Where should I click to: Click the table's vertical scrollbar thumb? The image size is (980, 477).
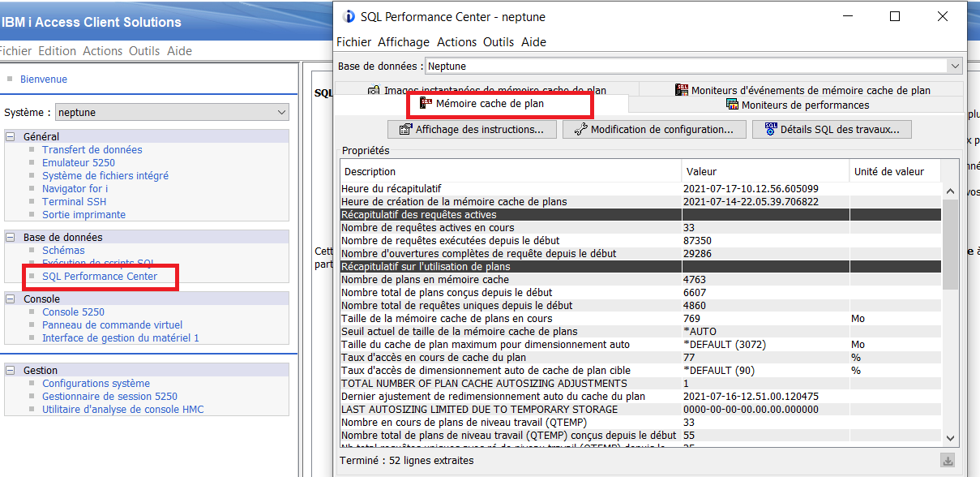tap(950, 243)
